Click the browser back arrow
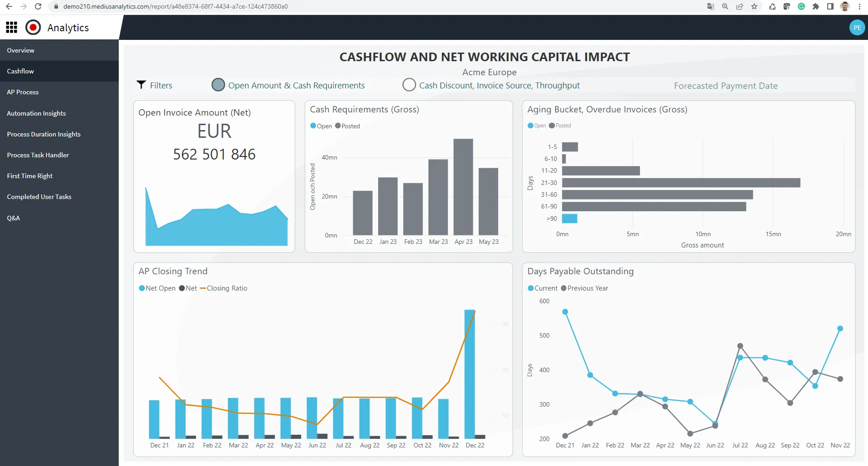The height and width of the screenshot is (466, 868). click(9, 6)
